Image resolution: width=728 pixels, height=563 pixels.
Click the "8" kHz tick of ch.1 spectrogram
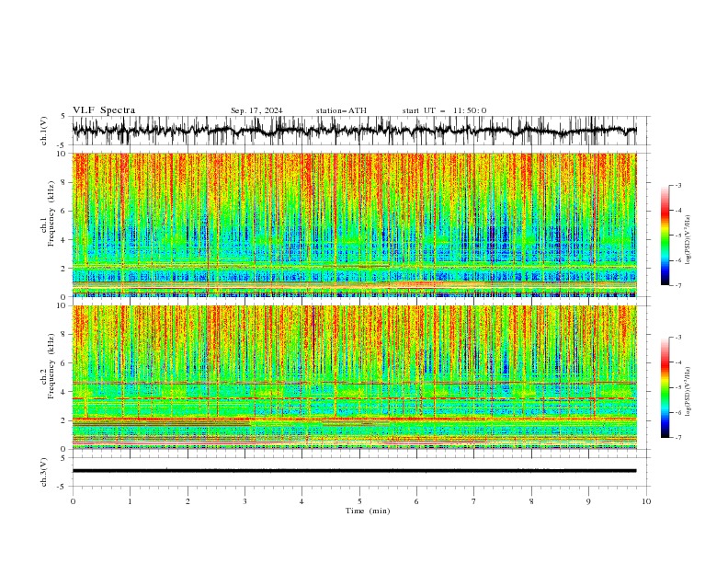pyautogui.click(x=64, y=182)
